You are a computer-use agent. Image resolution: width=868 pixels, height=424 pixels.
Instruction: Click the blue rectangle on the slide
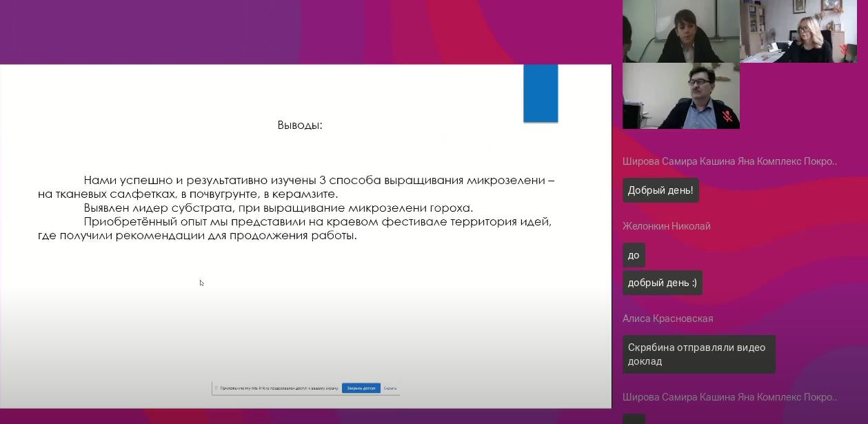pos(541,93)
